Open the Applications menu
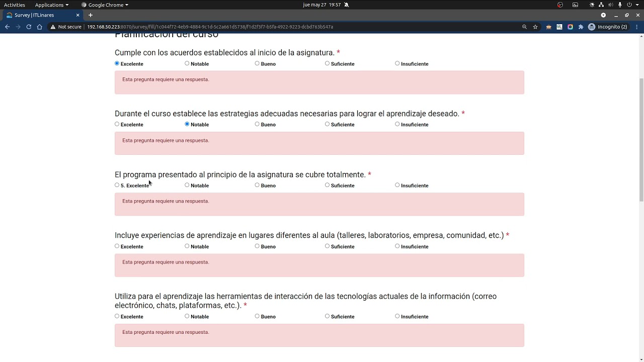Viewport: 644px width, 362px height. click(x=51, y=5)
